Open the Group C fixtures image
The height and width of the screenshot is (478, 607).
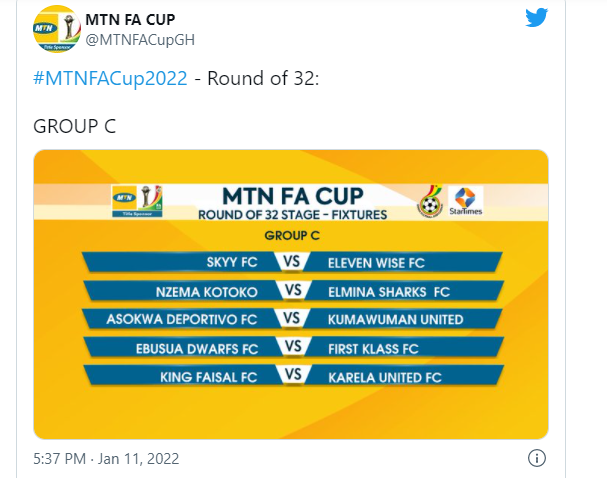[x=291, y=294]
